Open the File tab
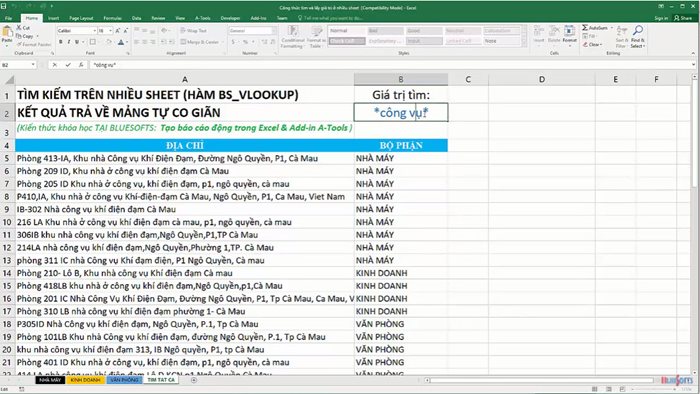700x394 pixels. click(x=8, y=18)
